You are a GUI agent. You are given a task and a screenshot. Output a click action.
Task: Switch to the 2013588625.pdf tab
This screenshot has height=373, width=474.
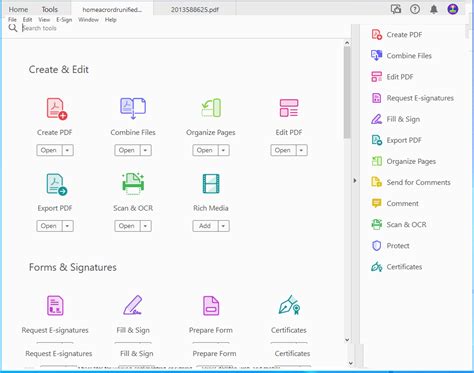click(x=195, y=10)
